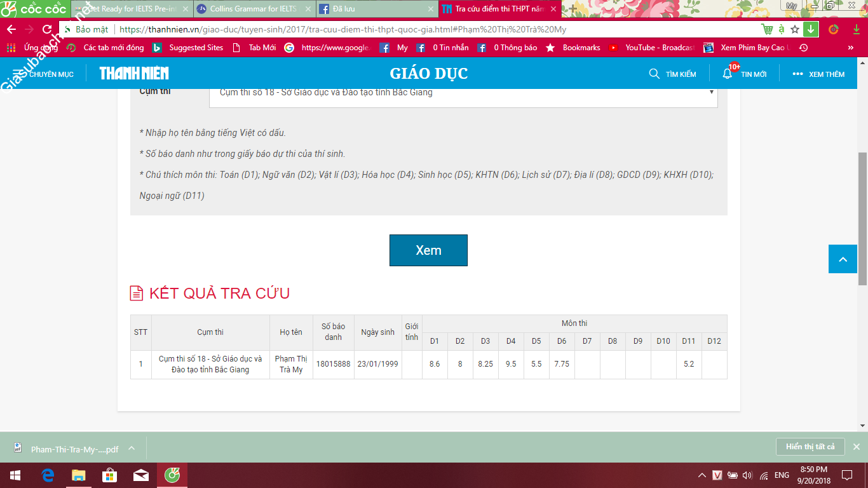Open the Cụm thi dropdown
Screen dimensions: 868x488
coord(463,93)
